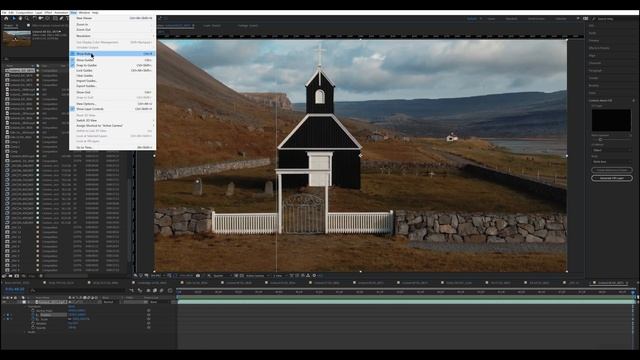Image resolution: width=640 pixels, height=360 pixels.
Task: Click the Frame Blending timeline icon
Action: (x=155, y=291)
